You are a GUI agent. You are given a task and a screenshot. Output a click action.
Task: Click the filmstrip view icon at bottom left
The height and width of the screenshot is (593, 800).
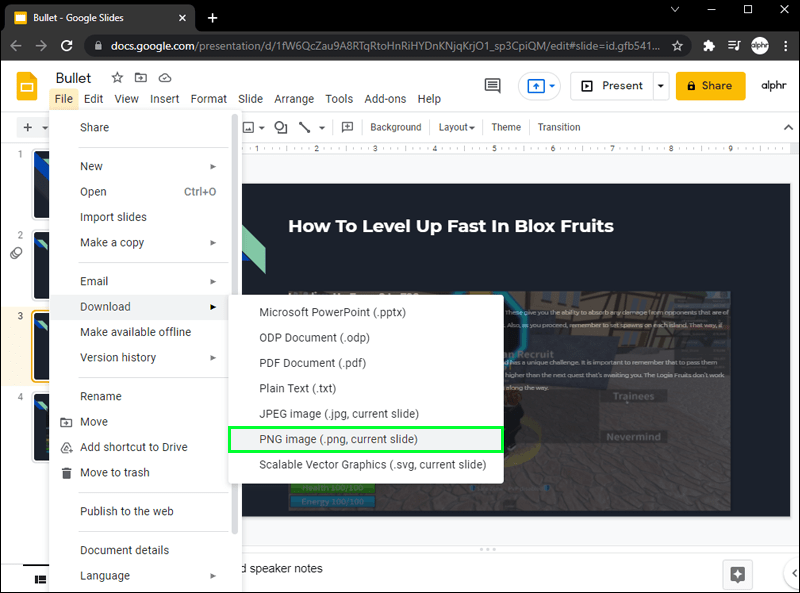click(40, 579)
